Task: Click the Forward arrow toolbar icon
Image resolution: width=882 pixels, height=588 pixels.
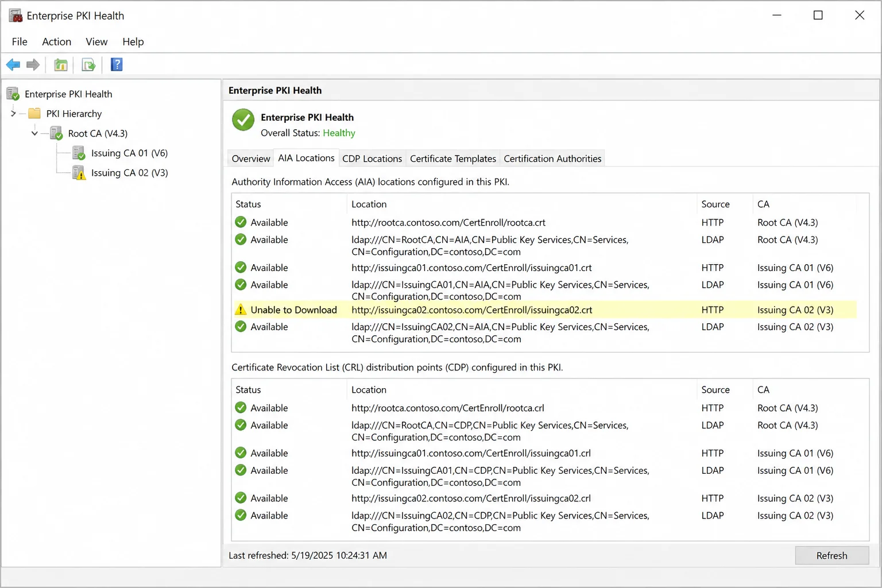Action: point(33,65)
